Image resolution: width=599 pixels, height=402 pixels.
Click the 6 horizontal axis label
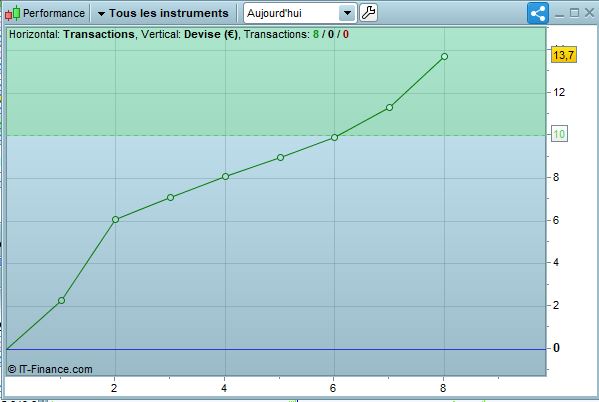[x=333, y=388]
